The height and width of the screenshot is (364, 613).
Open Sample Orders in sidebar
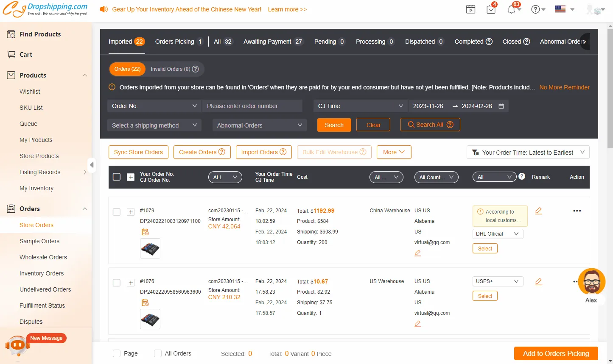pyautogui.click(x=39, y=241)
